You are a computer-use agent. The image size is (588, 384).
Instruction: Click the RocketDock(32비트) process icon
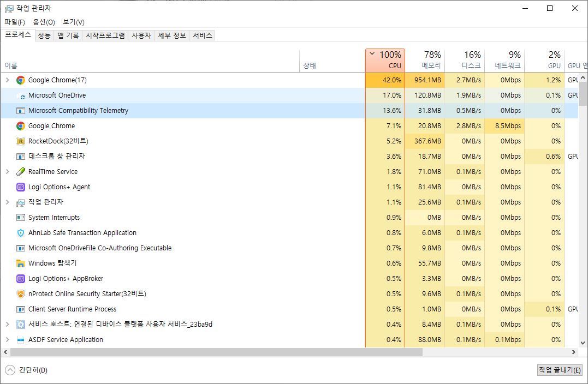click(21, 141)
